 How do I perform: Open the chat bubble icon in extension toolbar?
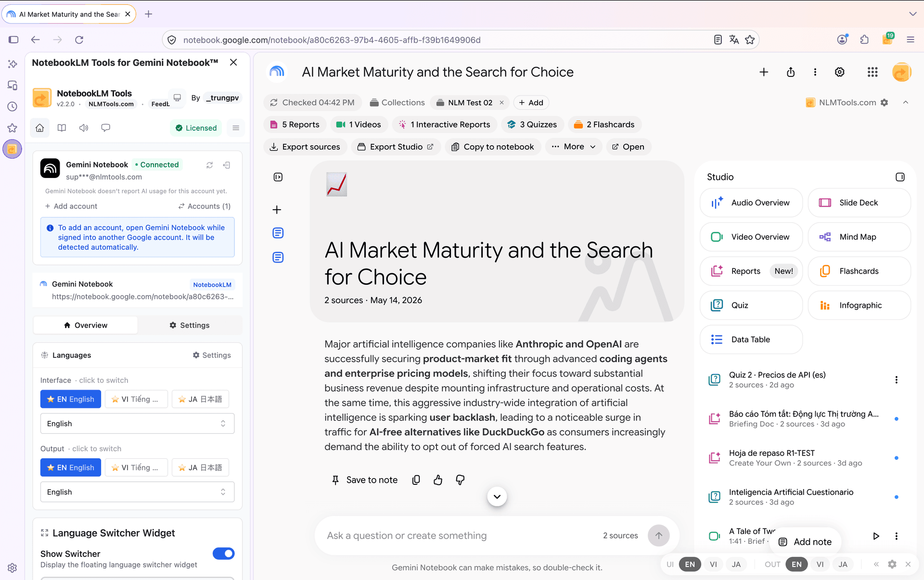tap(106, 128)
